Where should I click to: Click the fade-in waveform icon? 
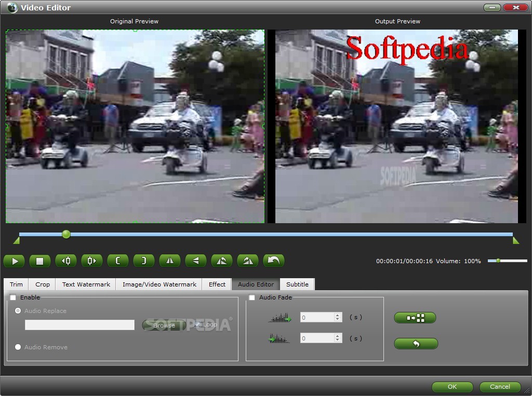click(x=280, y=318)
